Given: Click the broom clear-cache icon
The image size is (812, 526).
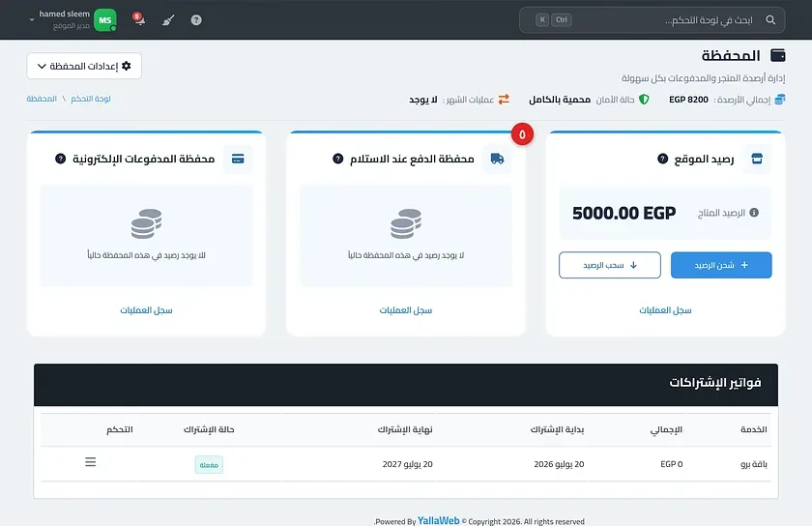Looking at the screenshot, I should [168, 20].
